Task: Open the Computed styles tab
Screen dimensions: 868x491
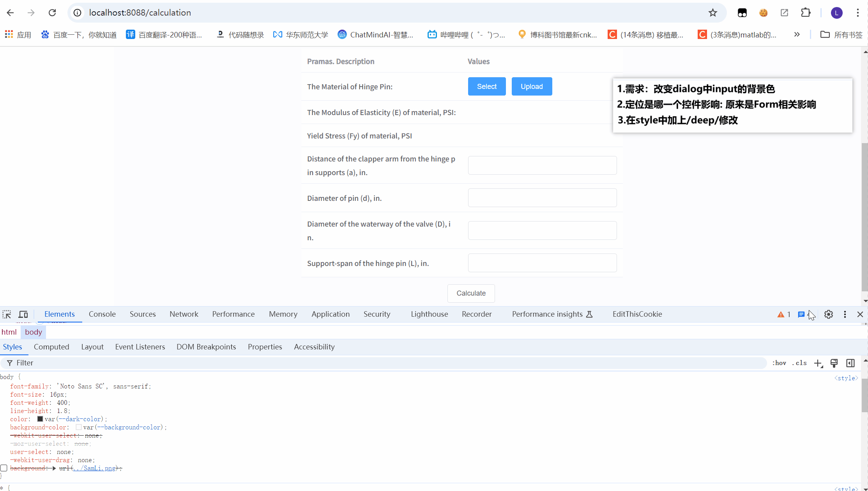Action: [51, 347]
